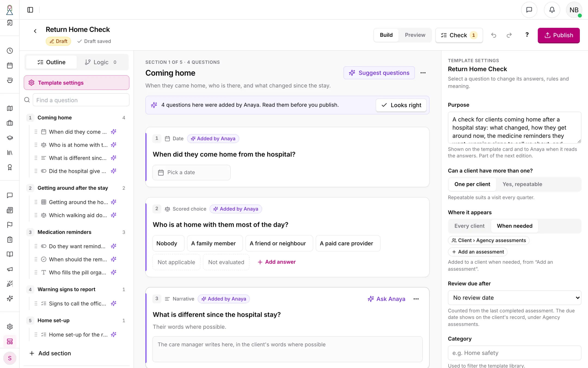
Task: Open the messages chat icon in header
Action: pyautogui.click(x=529, y=10)
